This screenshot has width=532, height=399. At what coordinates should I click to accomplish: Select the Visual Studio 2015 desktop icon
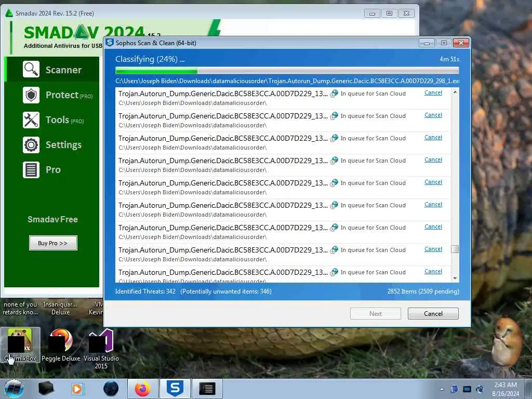click(x=101, y=349)
